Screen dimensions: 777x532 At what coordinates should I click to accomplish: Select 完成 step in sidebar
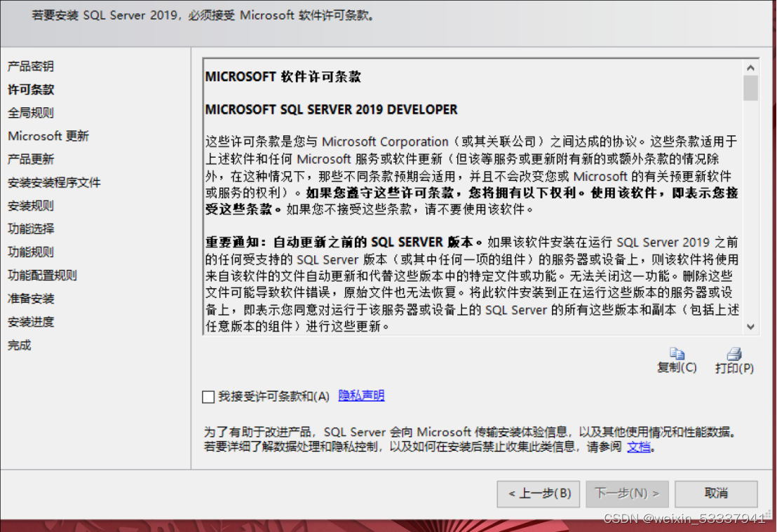(20, 346)
